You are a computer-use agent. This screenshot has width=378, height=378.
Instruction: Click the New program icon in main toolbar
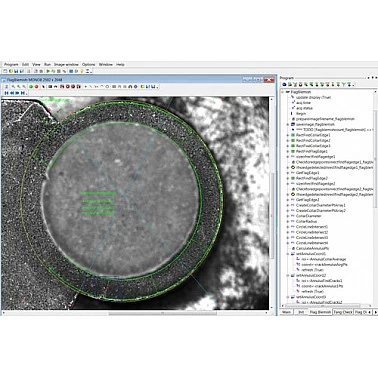tap(5, 71)
